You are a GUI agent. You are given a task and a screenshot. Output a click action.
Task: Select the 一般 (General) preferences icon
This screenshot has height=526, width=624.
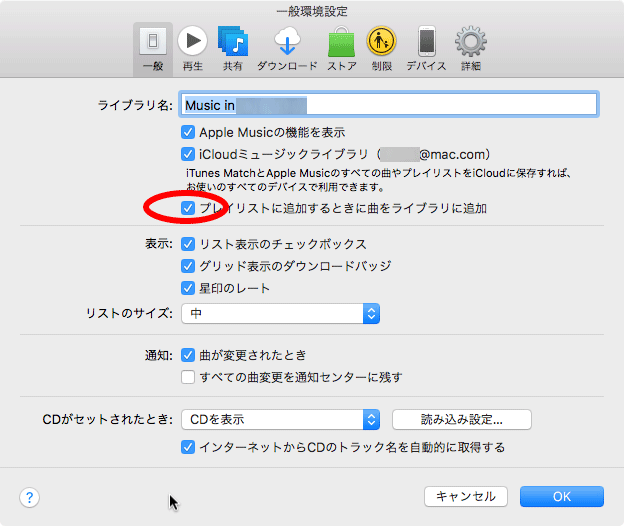[x=153, y=49]
